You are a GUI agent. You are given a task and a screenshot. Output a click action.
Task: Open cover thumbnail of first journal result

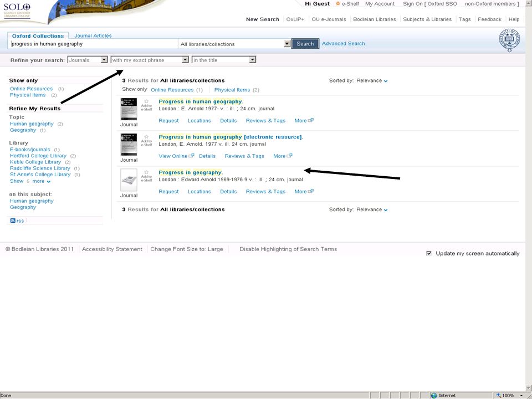tap(129, 109)
